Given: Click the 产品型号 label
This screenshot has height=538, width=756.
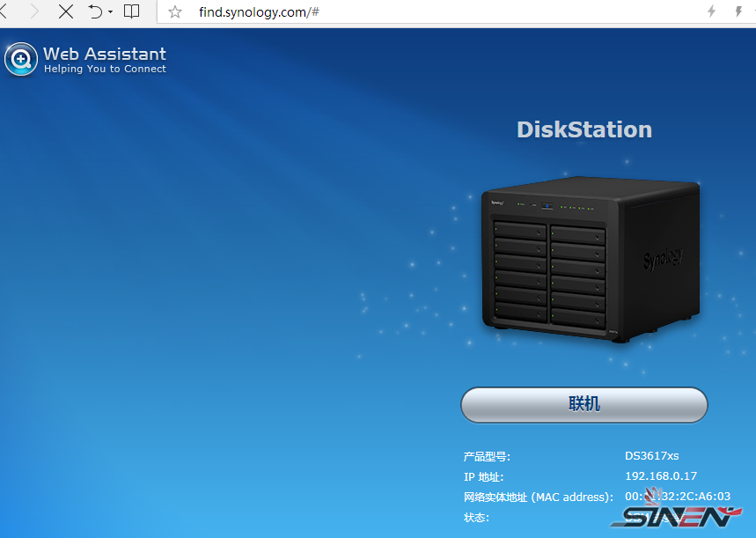Looking at the screenshot, I should click(x=487, y=456).
